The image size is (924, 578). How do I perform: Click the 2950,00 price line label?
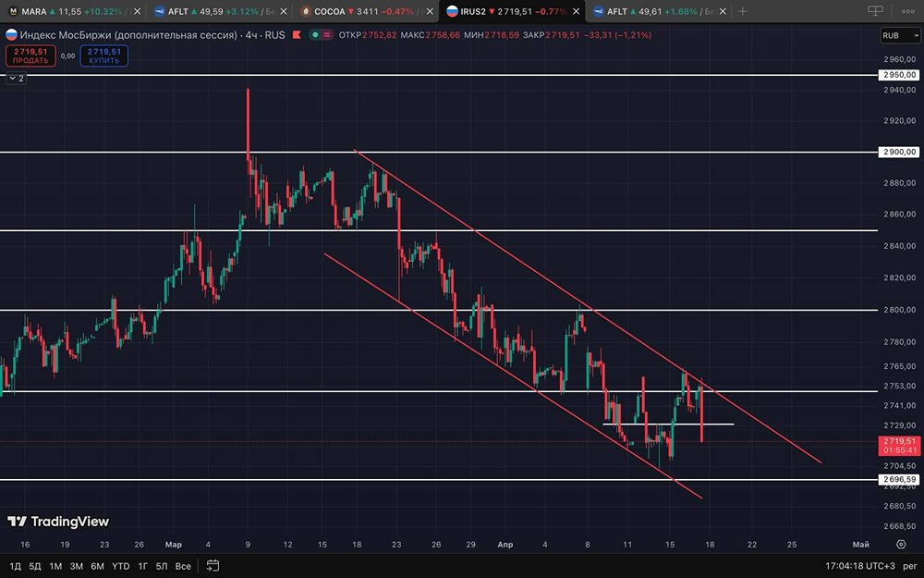pos(899,75)
